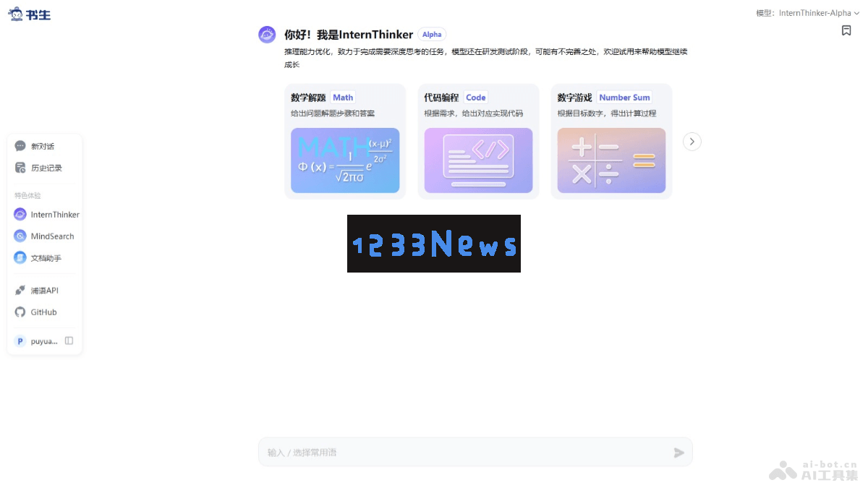Image resolution: width=868 pixels, height=488 pixels.
Task: Open the 浦语API icon in sidebar
Action: [x=20, y=291]
